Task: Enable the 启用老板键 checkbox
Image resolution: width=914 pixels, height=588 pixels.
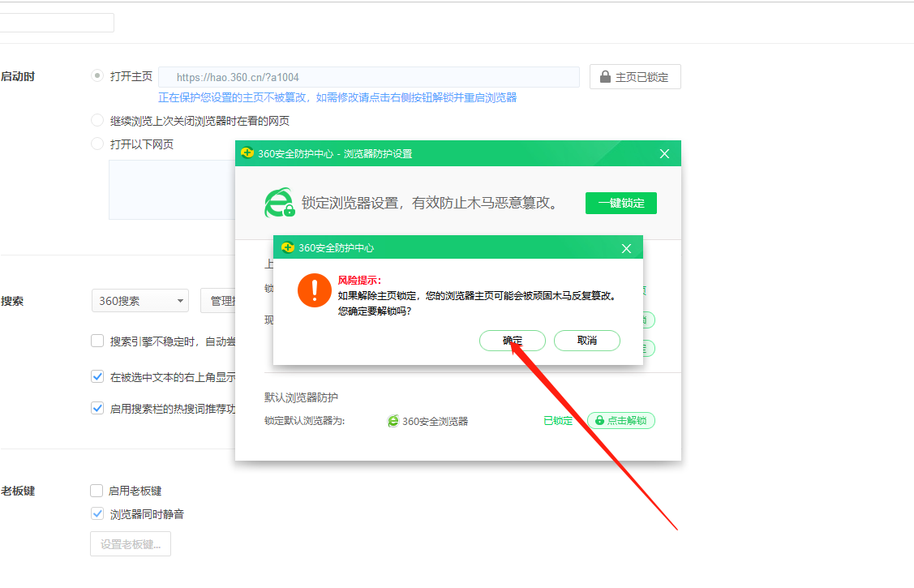Action: point(97,491)
